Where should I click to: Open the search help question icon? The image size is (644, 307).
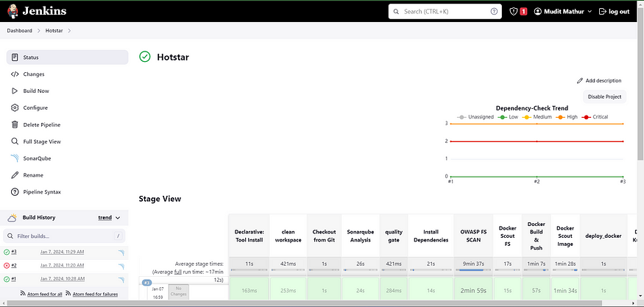494,12
